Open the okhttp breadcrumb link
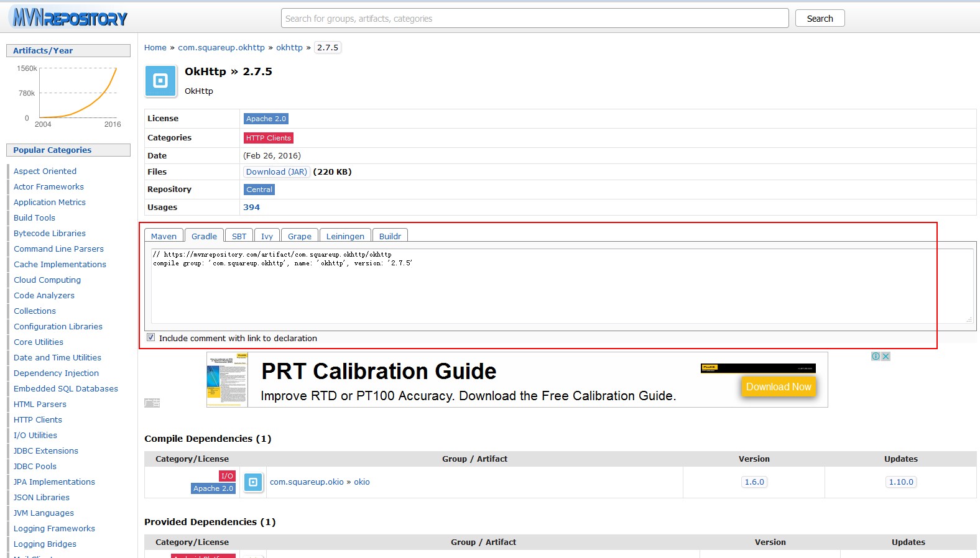Screen dimensions: 980x558 289,48
